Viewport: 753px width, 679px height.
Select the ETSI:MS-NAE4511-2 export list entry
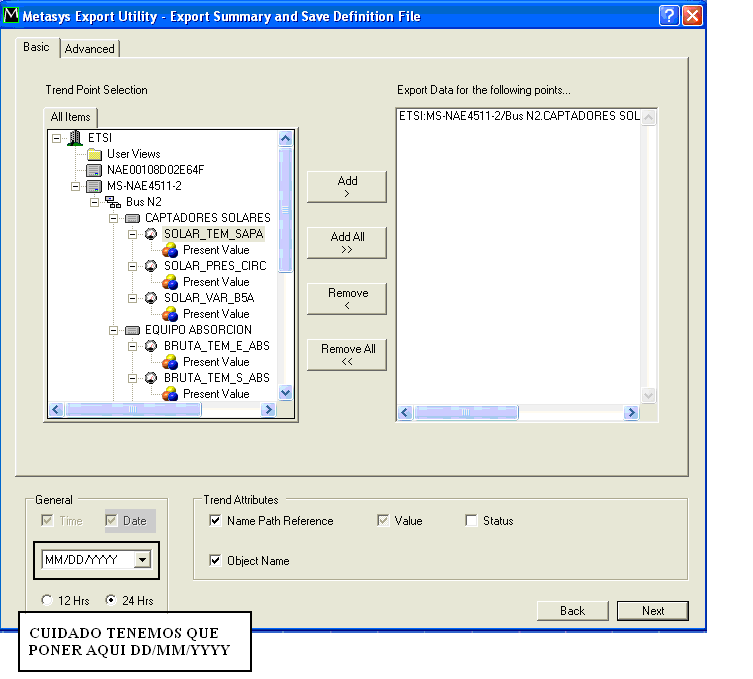click(x=519, y=116)
